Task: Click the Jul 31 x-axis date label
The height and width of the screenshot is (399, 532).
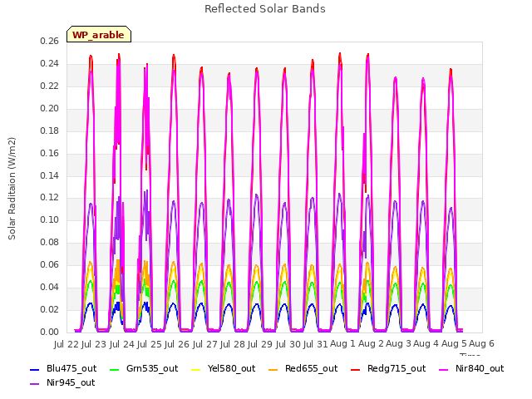Action: tap(315, 344)
